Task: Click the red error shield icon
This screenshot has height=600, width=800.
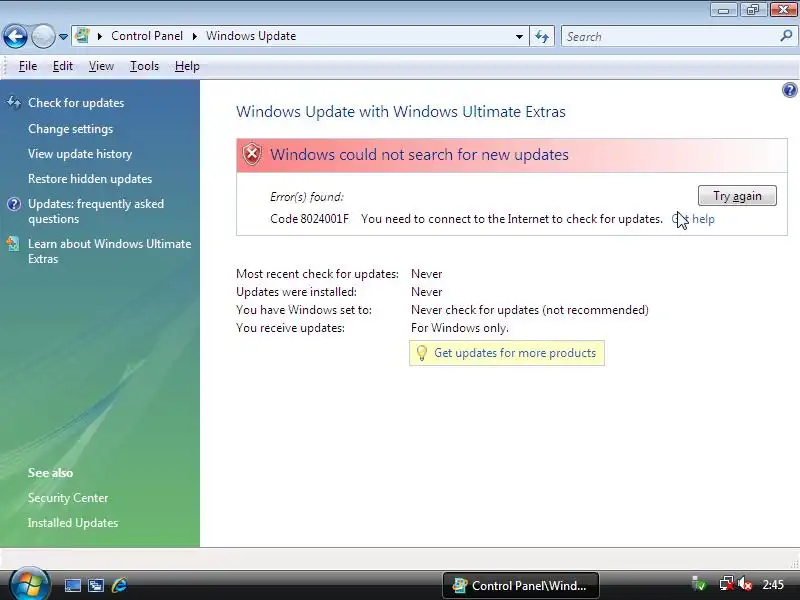Action: pyautogui.click(x=252, y=155)
